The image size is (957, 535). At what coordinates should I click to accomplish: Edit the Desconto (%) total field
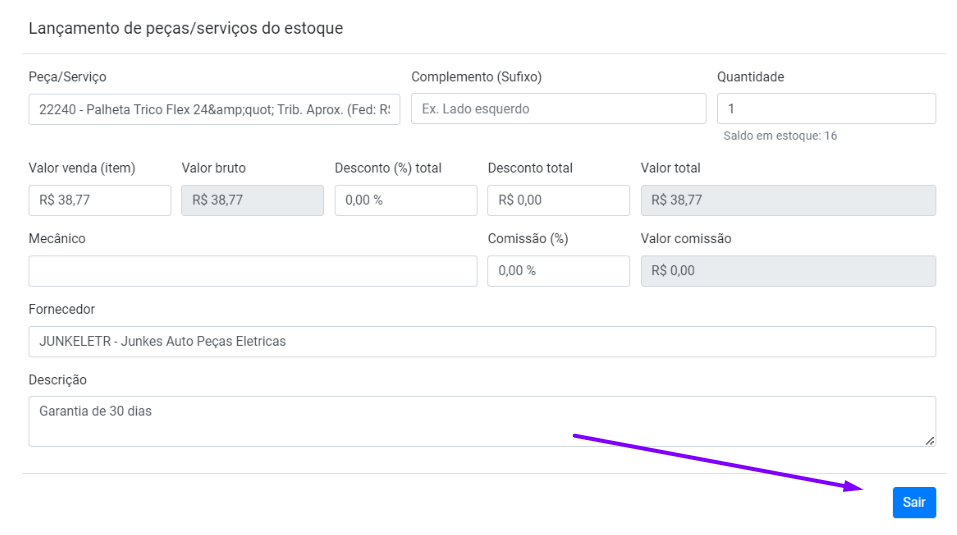pyautogui.click(x=405, y=200)
